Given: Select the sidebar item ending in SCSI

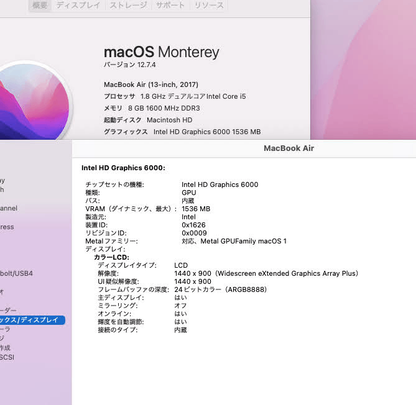Looking at the screenshot, I should pyautogui.click(x=7, y=357).
